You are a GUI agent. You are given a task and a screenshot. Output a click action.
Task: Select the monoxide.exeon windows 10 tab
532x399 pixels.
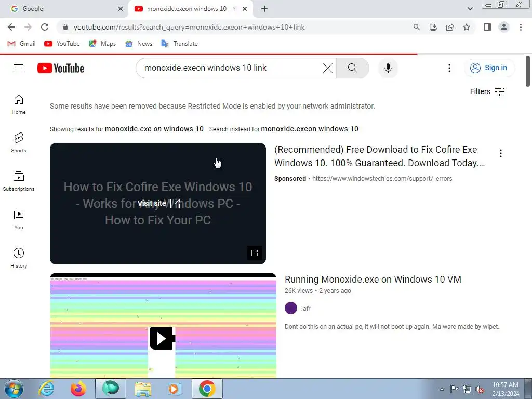(x=192, y=9)
